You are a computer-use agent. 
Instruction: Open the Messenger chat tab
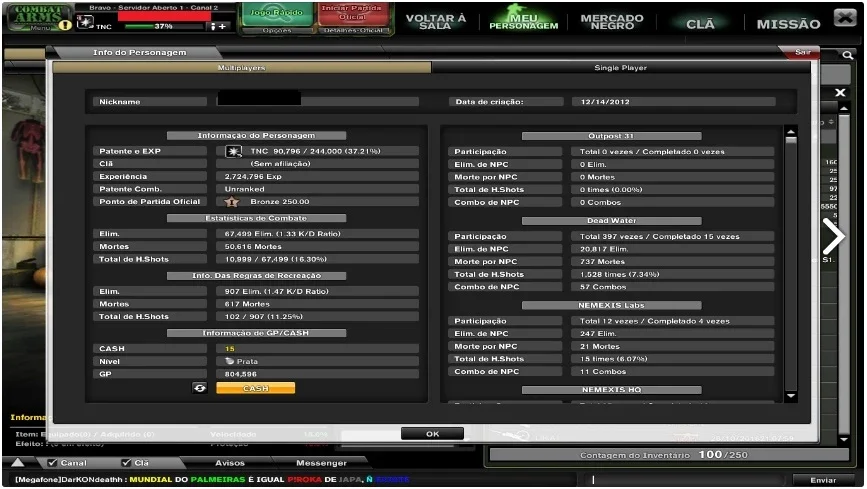click(321, 463)
